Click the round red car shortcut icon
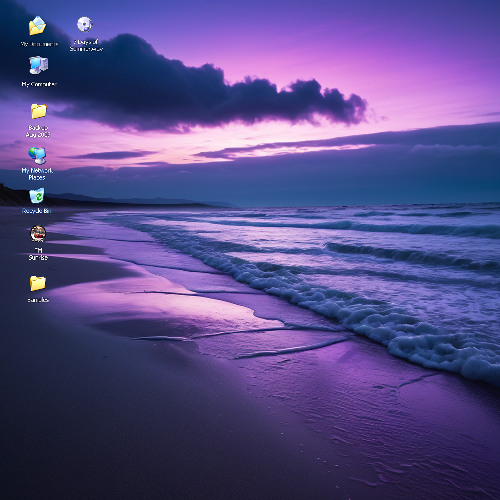 coord(38,234)
